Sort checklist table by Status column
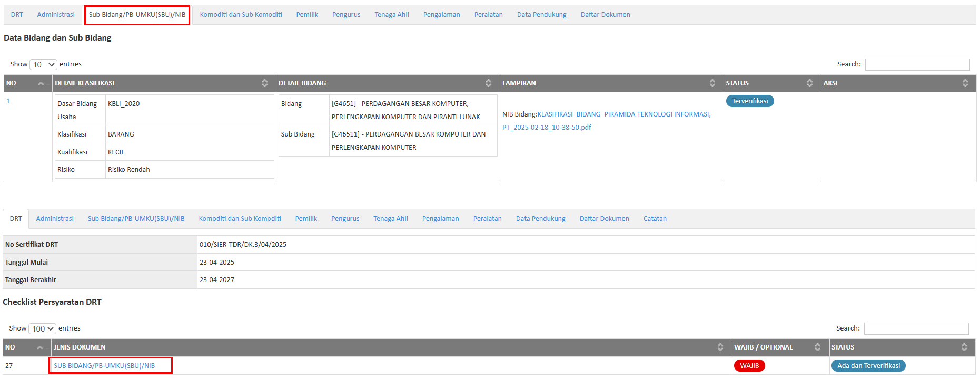Viewport: 980px width, 378px height. (x=902, y=347)
